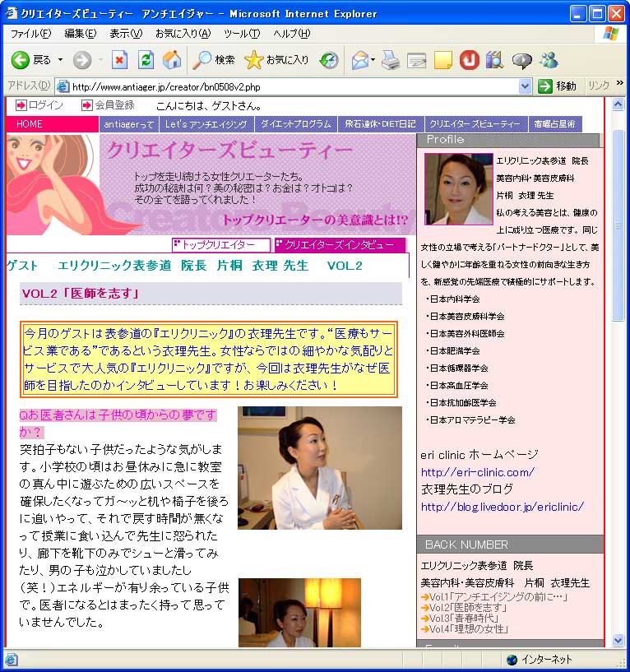630x672 pixels.
Task: Print the page with the printer icon
Action: pyautogui.click(x=391, y=60)
